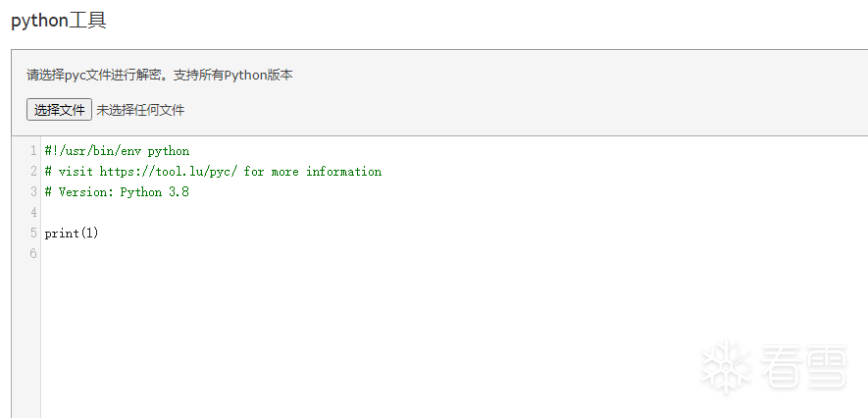
Task: Select line number 5 in the gutter
Action: pos(33,234)
